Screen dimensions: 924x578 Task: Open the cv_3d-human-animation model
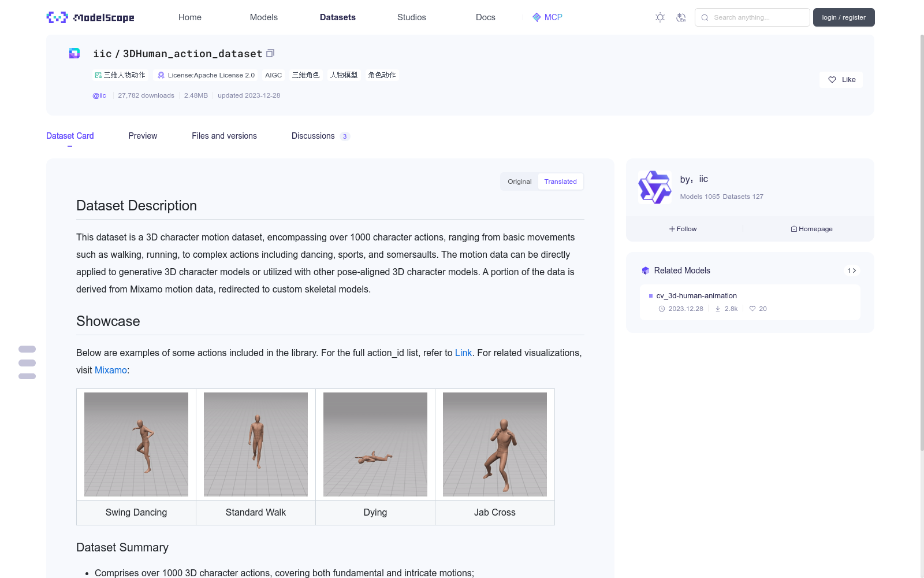pos(696,295)
